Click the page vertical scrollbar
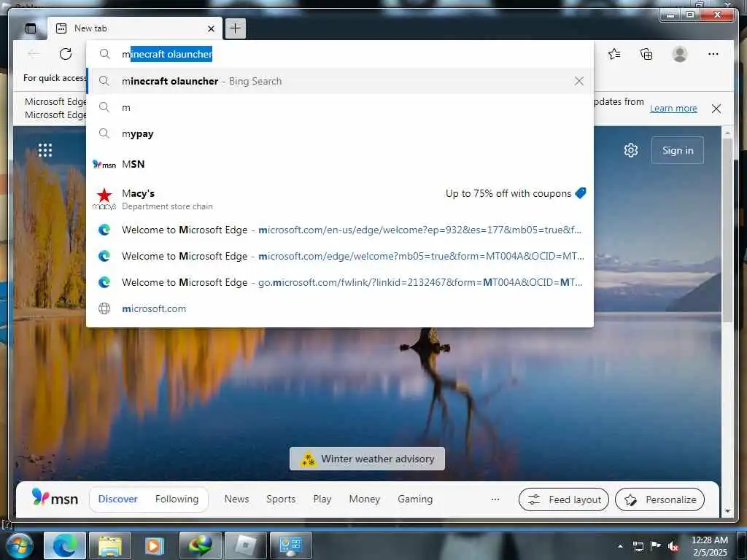The height and width of the screenshot is (560, 747). coord(727,231)
